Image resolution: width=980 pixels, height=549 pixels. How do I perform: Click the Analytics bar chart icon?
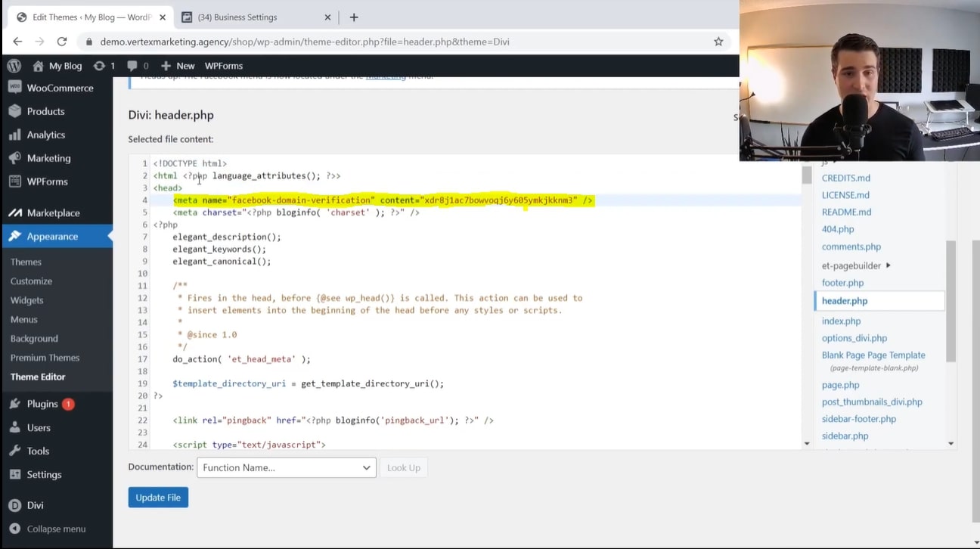(14, 135)
